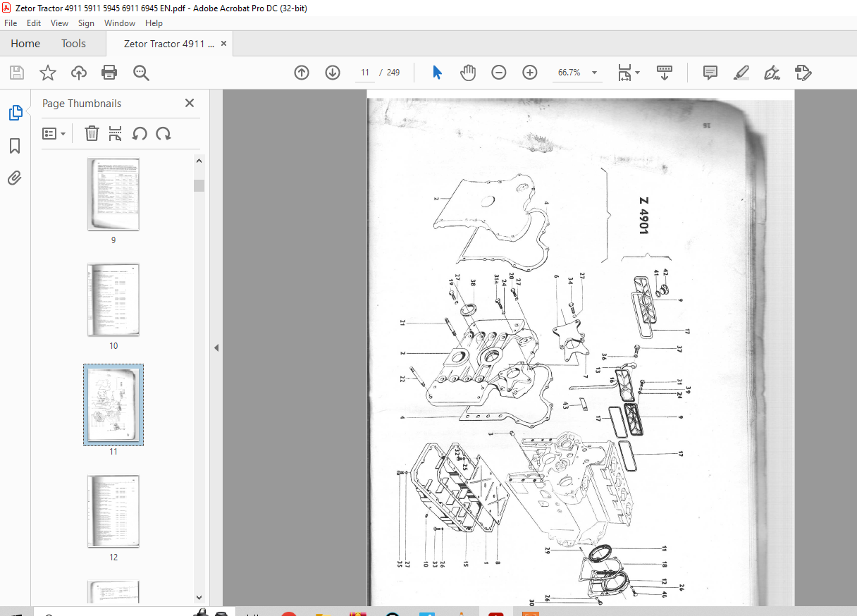857x616 pixels.
Task: Go to next page arrow
Action: 333,73
